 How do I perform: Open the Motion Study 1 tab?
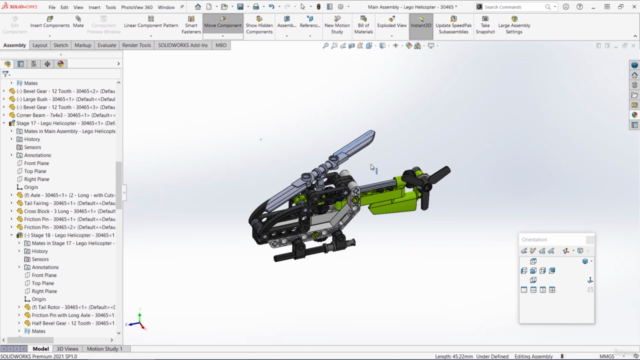pyautogui.click(x=104, y=349)
